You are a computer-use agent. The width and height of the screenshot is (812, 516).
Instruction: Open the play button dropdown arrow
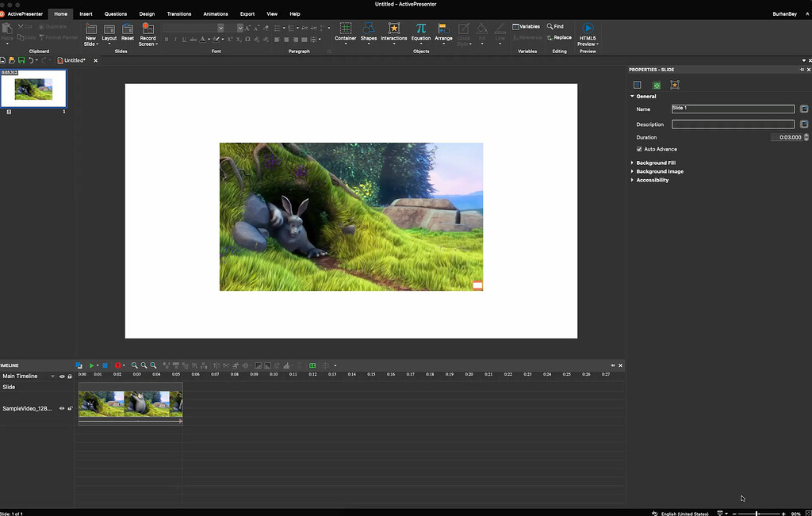pyautogui.click(x=98, y=365)
